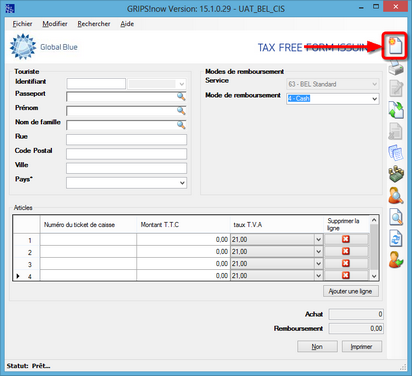The height and width of the screenshot is (376, 412).
Task: Delete article row 1 with red X
Action: click(346, 239)
